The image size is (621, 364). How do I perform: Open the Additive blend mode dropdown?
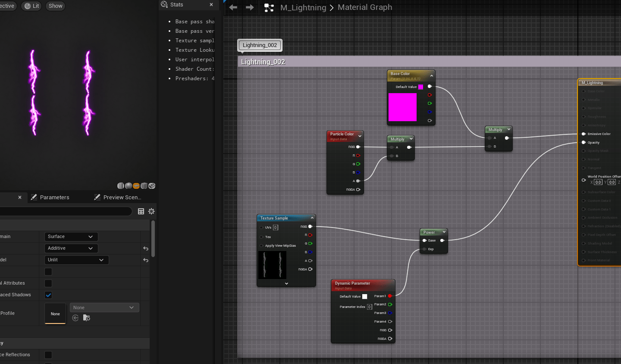click(x=71, y=248)
